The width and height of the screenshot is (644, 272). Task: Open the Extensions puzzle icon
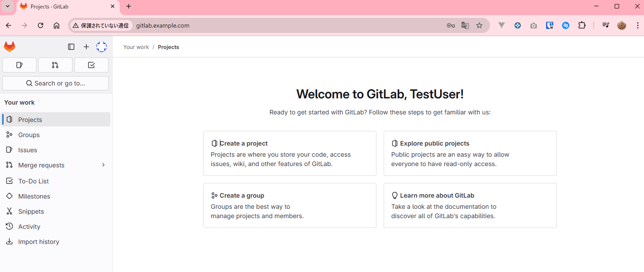(582, 25)
